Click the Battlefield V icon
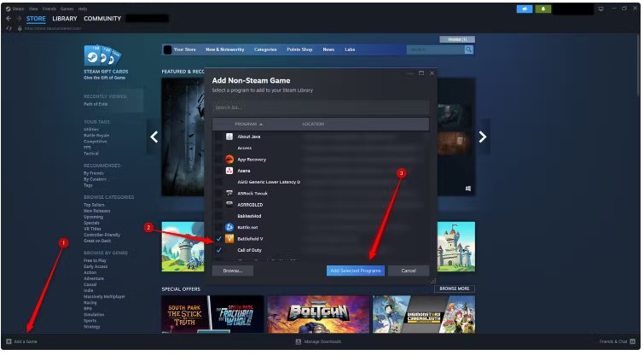This screenshot has height=355, width=644. click(x=229, y=239)
